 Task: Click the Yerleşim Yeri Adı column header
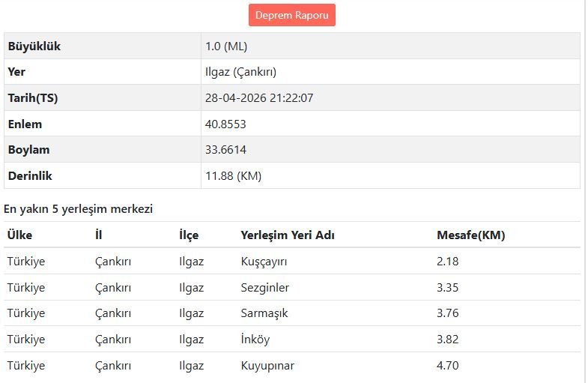[287, 235]
